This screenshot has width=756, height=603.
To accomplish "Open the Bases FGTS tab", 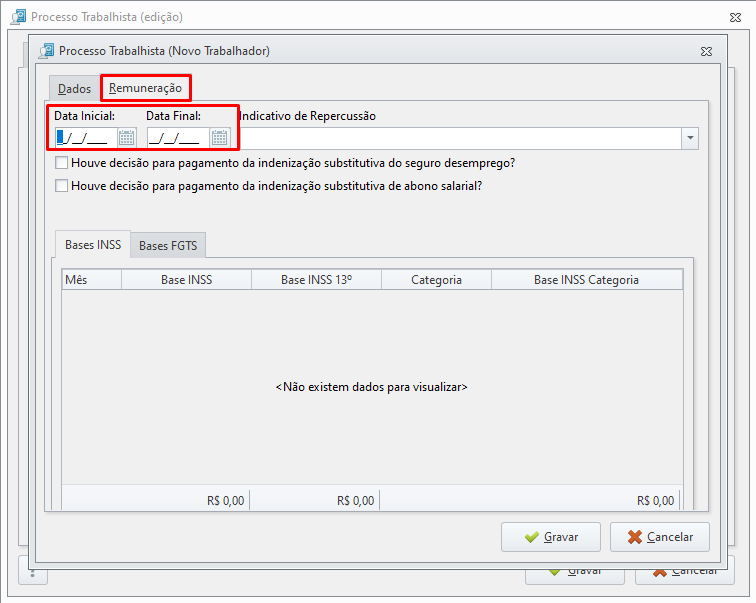I will (168, 245).
